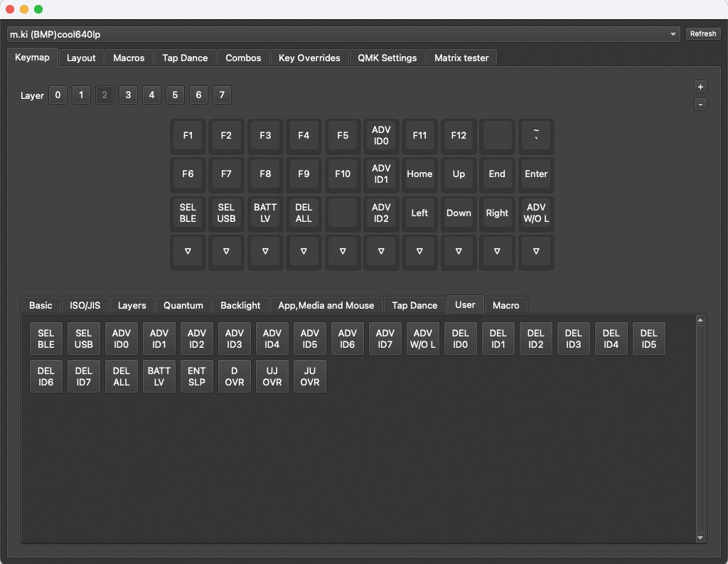728x564 pixels.
Task: Open the Macros tab
Action: [x=129, y=58]
